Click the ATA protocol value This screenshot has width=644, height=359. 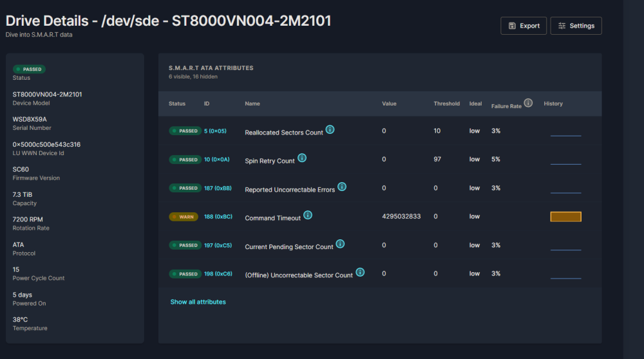tap(18, 244)
